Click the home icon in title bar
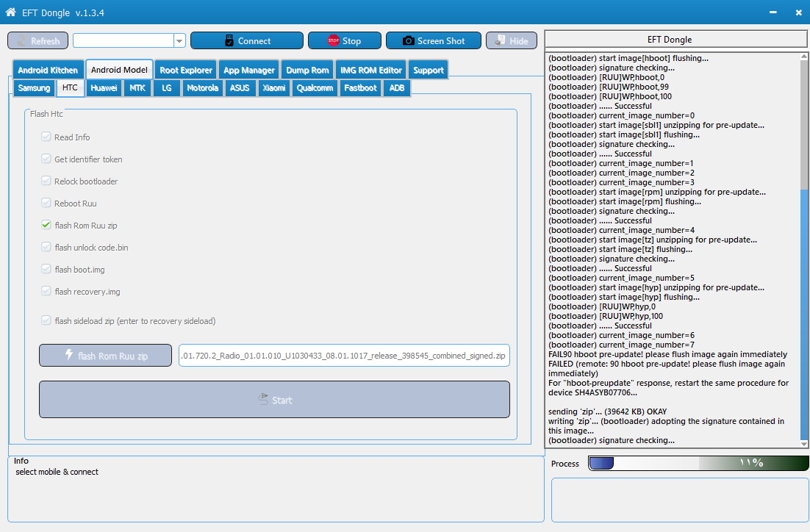The height and width of the screenshot is (532, 810). (10, 12)
